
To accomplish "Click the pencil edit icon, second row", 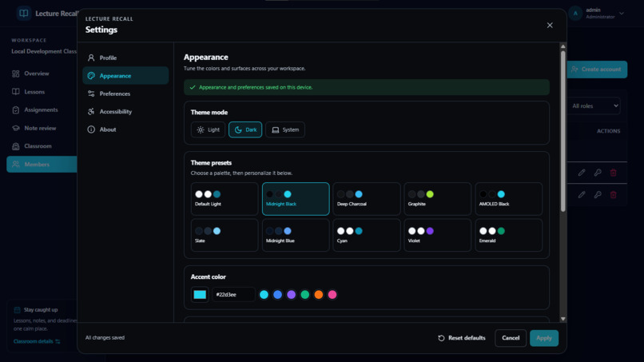I will click(582, 195).
